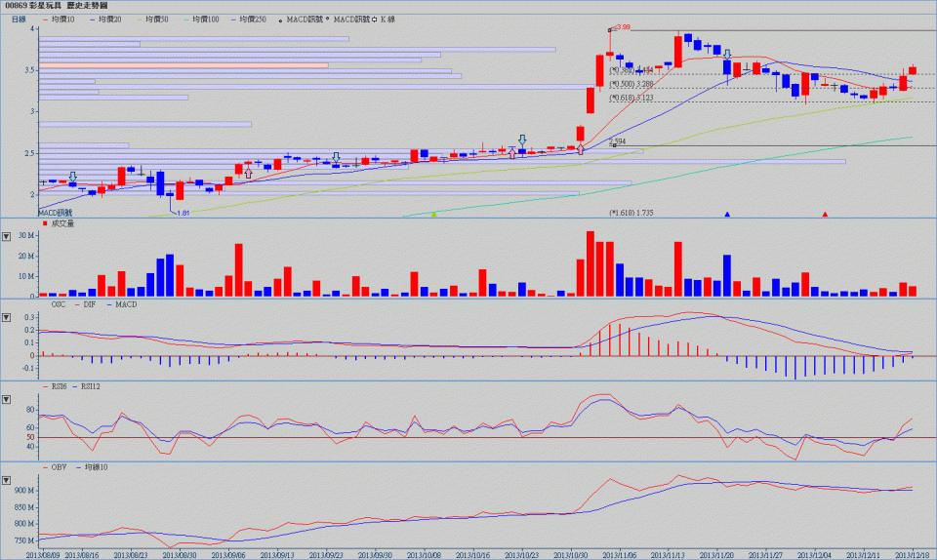Open the RSI panel dropdown arrow
Screen dimensions: 937x560
click(7, 399)
